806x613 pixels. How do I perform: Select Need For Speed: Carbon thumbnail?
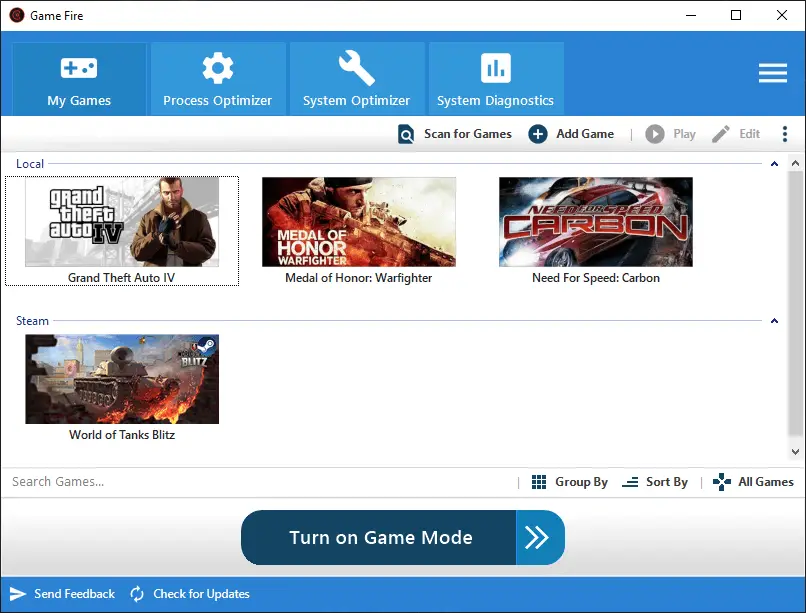click(596, 222)
